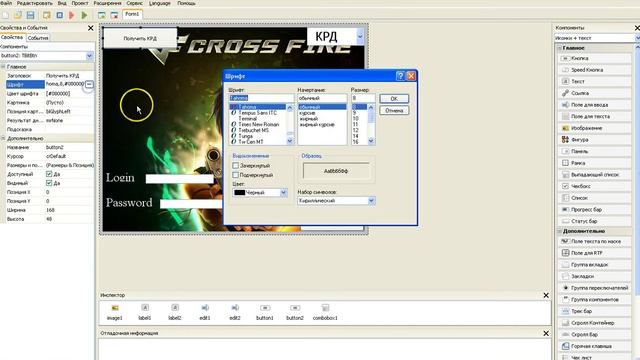
Task: Click the green Run project arrow
Action: click(84, 15)
